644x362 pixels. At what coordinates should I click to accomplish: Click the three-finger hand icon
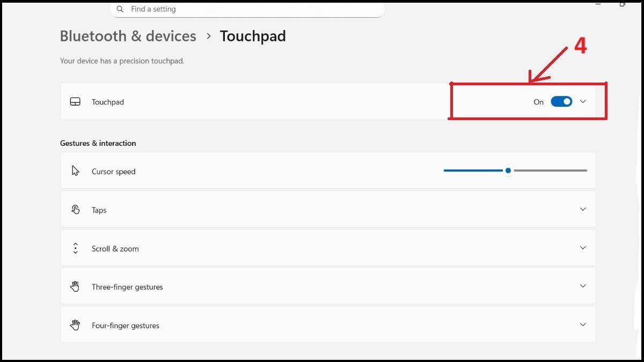point(75,286)
